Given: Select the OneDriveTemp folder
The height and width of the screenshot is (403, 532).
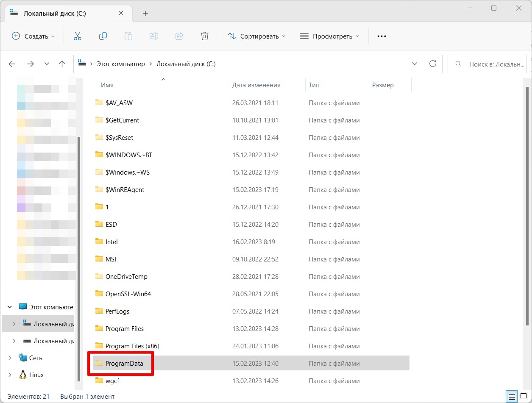Looking at the screenshot, I should [x=251, y=276].
